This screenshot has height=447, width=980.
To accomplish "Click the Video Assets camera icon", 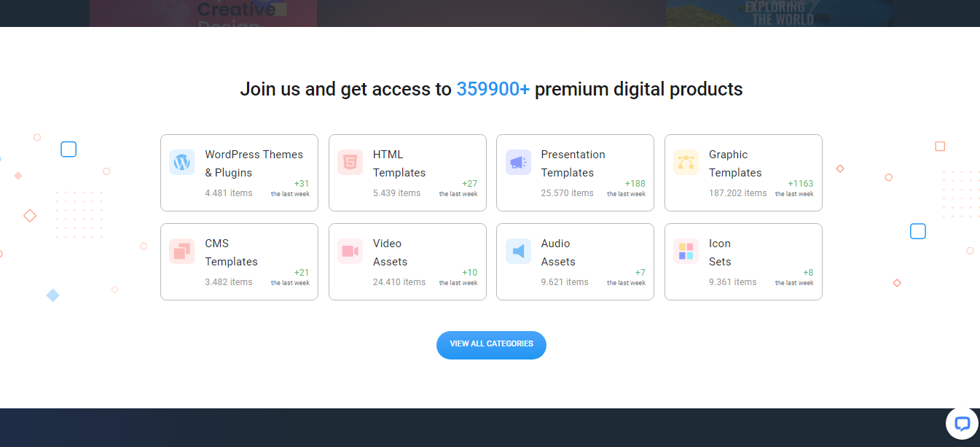I will [349, 252].
